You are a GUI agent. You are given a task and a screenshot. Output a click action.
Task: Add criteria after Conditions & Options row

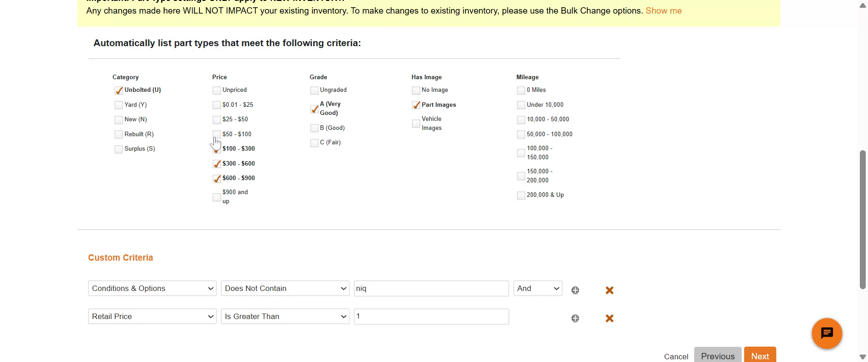pyautogui.click(x=575, y=291)
